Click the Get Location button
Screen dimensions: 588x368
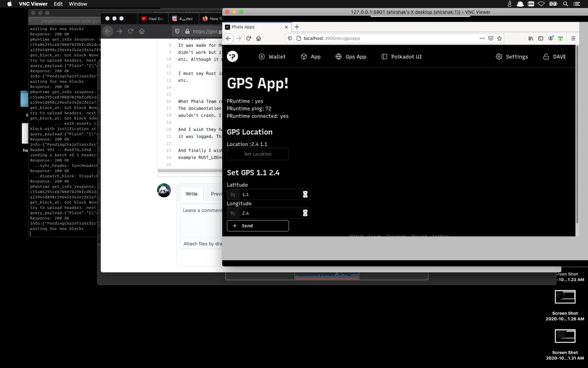pos(258,154)
